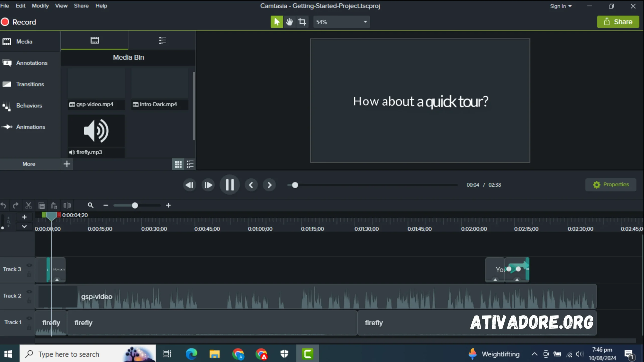Open the File menu
644x362 pixels.
tap(5, 6)
